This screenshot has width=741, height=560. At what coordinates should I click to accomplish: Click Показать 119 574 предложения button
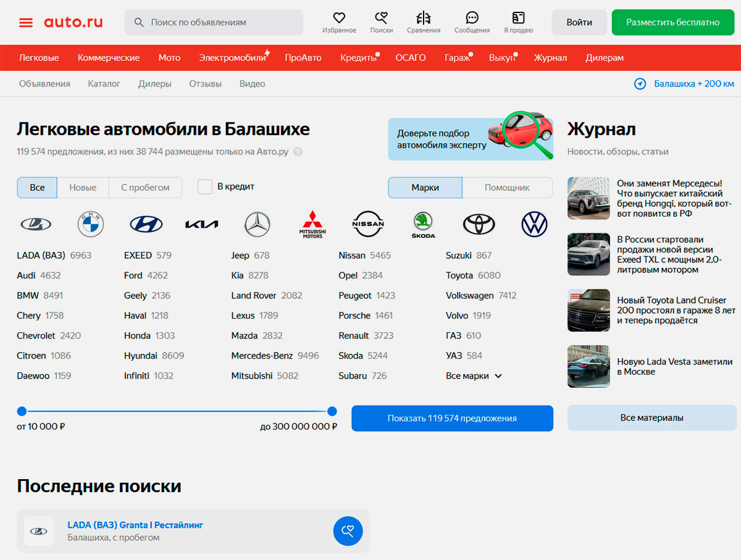point(452,419)
